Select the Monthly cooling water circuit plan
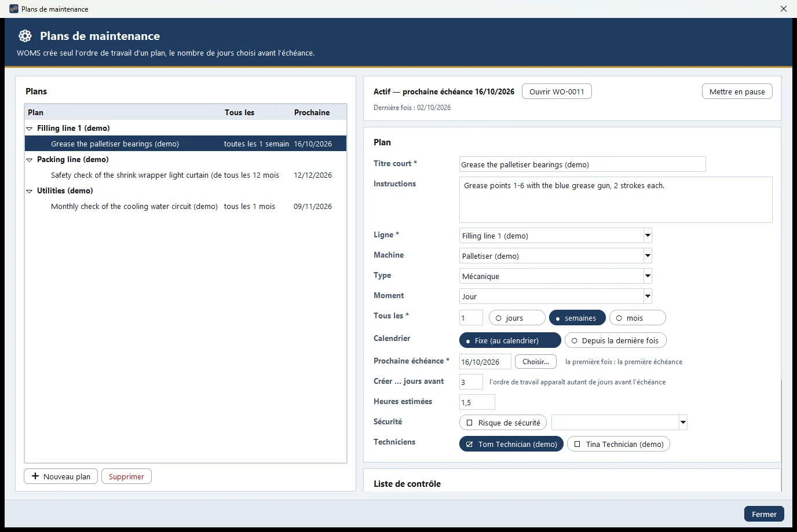Viewport: 797px width, 532px height. click(185, 206)
